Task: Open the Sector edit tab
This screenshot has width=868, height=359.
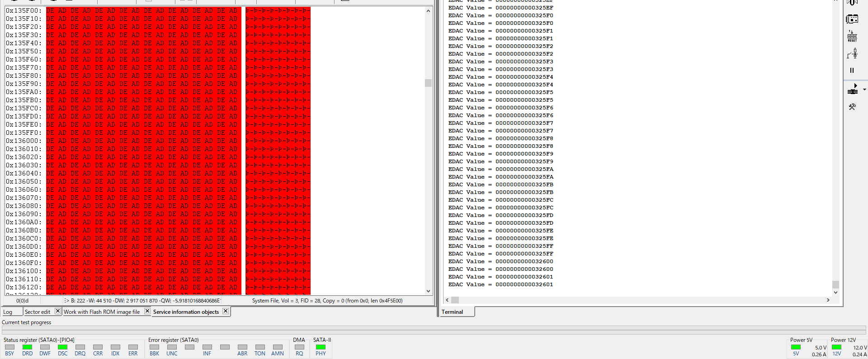Action: coord(38,312)
